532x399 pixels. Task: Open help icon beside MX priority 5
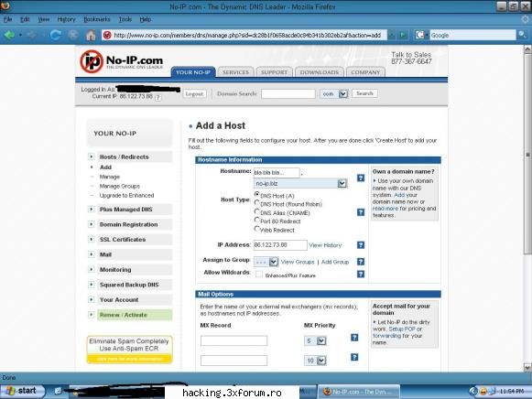[x=354, y=338]
